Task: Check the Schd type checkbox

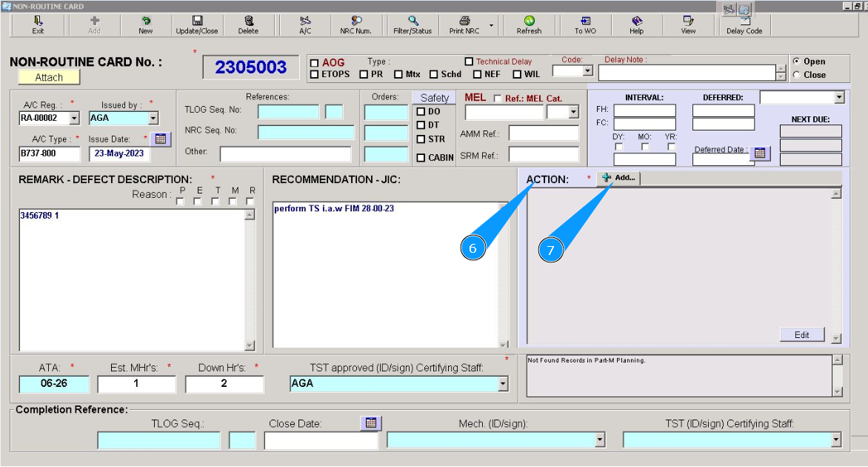Action: [x=433, y=74]
